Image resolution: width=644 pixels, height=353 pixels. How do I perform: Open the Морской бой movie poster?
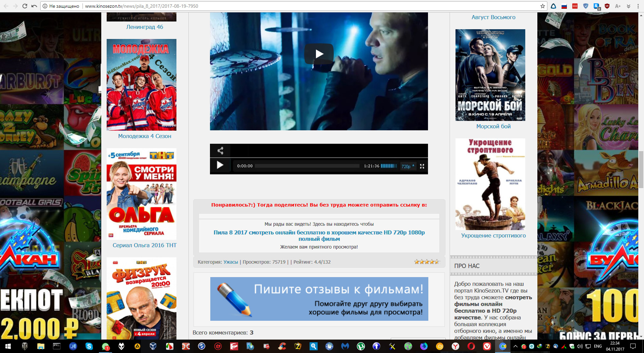[490, 75]
